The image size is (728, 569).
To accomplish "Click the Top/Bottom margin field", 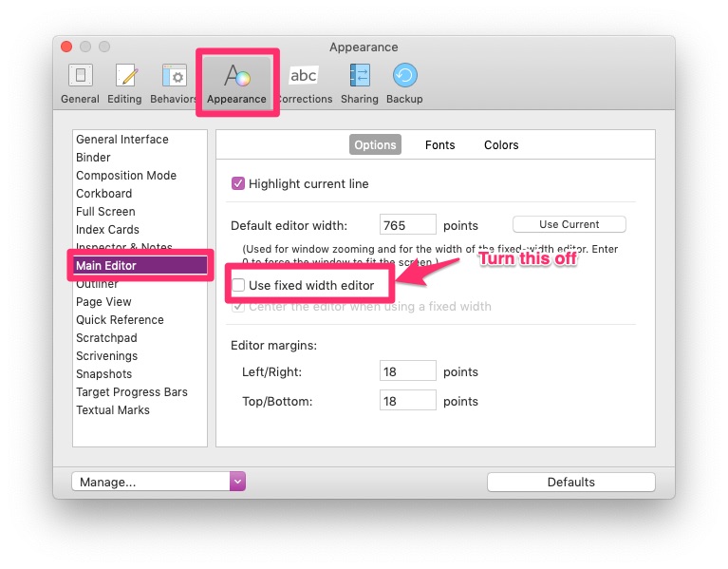I will (407, 401).
